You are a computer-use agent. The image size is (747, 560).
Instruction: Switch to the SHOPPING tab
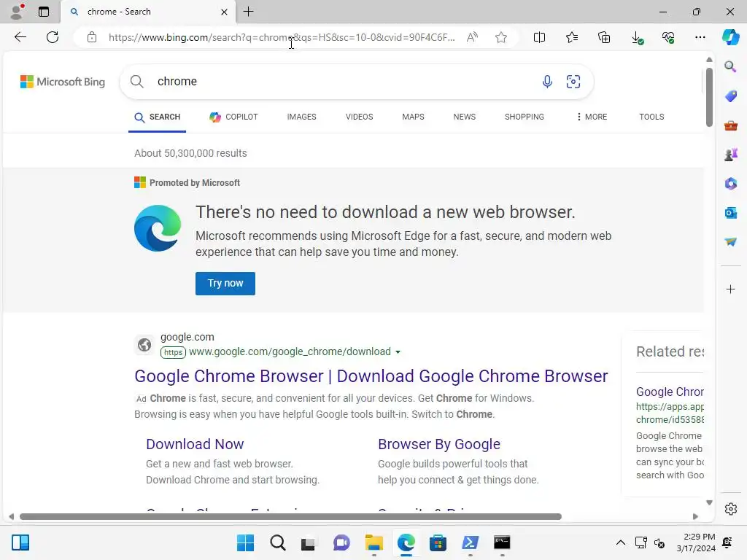(x=524, y=117)
